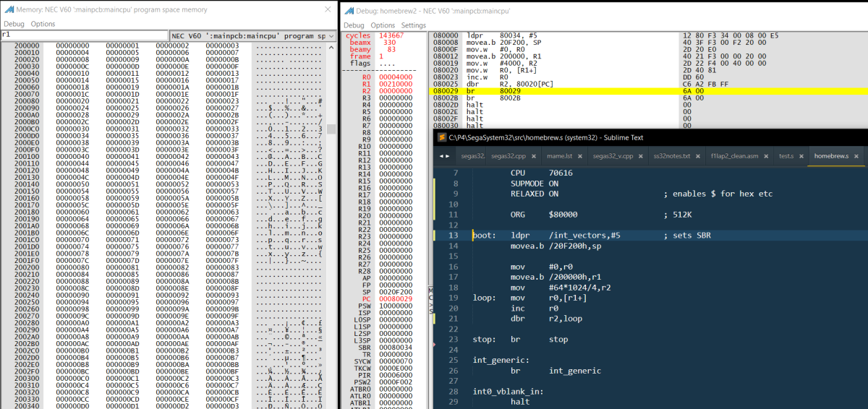Select the PC register value 00080029
Screen dimensions: 868x409
395,299
